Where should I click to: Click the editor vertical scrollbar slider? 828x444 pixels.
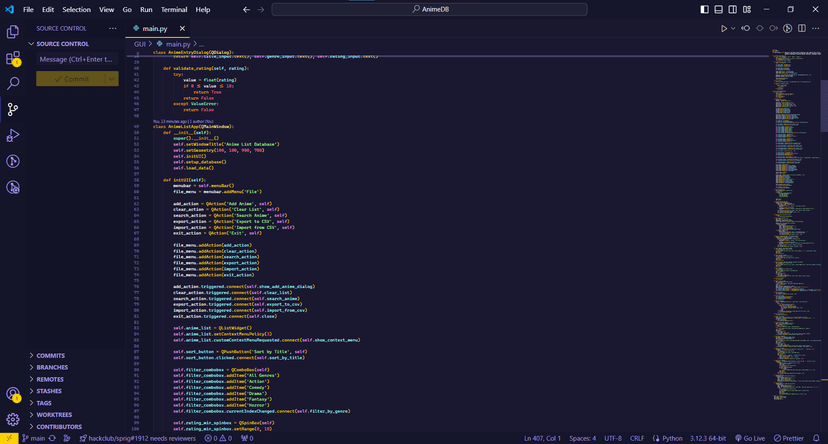(x=824, y=106)
